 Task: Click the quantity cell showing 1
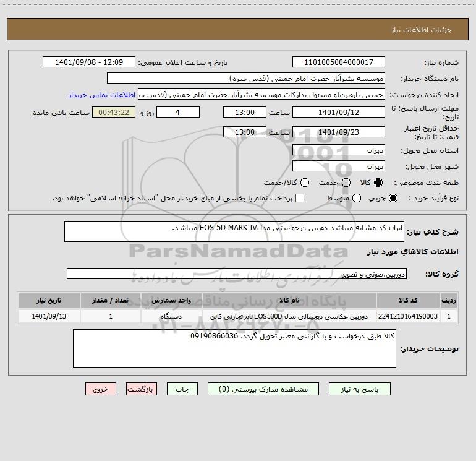tap(111, 316)
